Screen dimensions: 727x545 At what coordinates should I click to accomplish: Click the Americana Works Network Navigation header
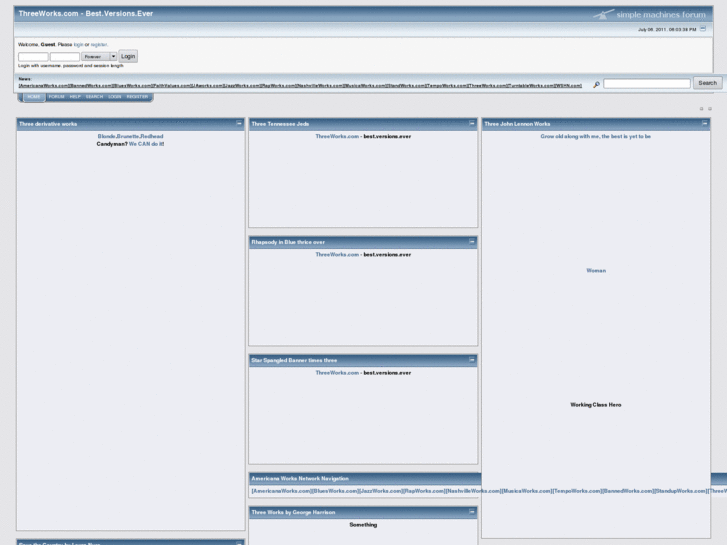pyautogui.click(x=300, y=478)
